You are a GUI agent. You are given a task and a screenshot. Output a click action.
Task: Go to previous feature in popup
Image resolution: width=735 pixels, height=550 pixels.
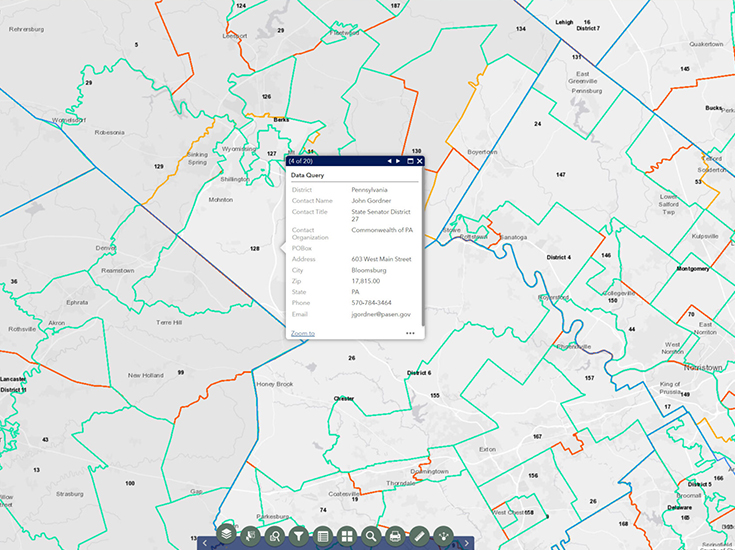point(389,161)
